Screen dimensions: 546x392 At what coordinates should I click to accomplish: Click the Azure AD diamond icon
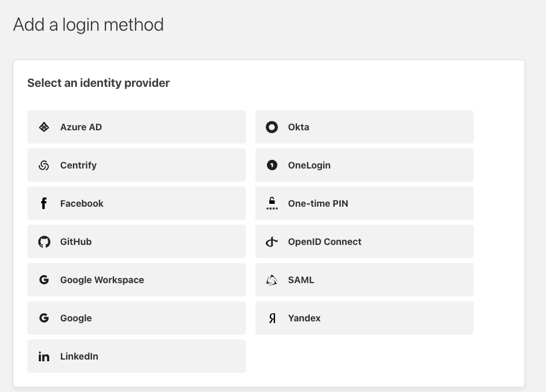[44, 127]
